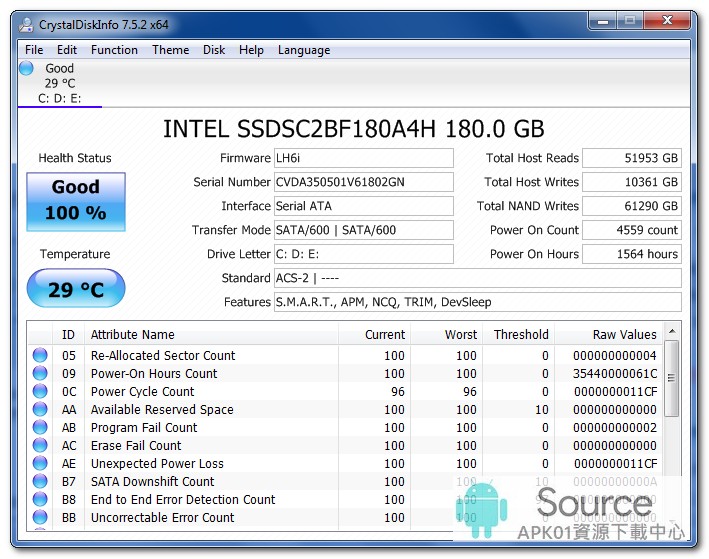Click status orb for Power Cycle Count
The width and height of the screenshot is (709, 559).
pyautogui.click(x=40, y=391)
